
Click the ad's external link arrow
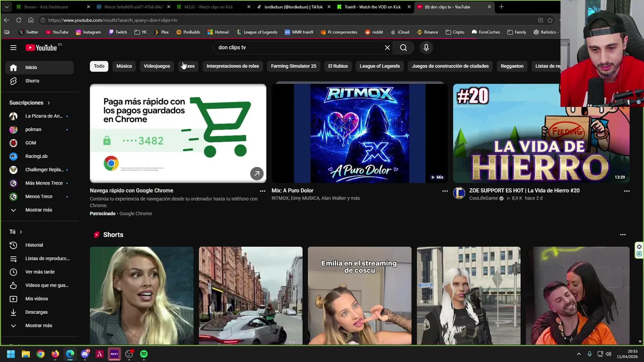pyautogui.click(x=257, y=173)
